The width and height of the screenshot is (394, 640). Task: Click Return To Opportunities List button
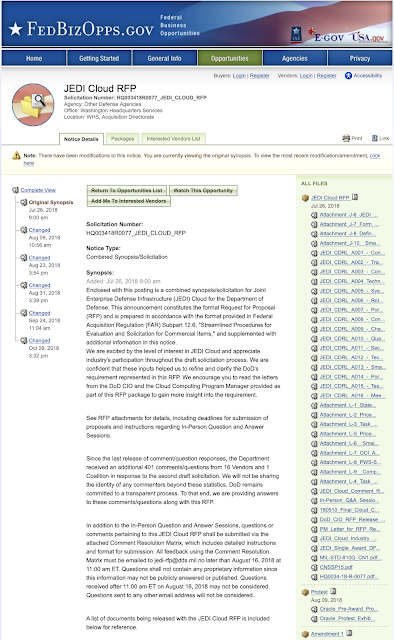[x=127, y=191]
